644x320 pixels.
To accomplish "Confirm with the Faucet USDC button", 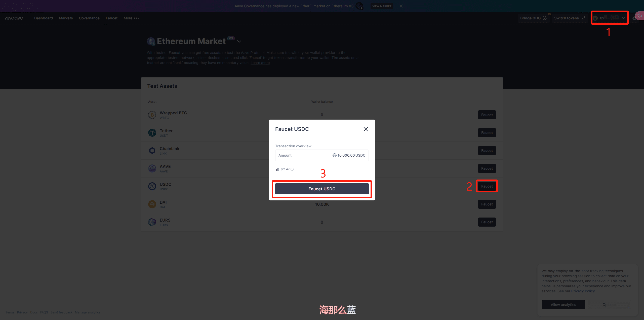I will 322,189.
